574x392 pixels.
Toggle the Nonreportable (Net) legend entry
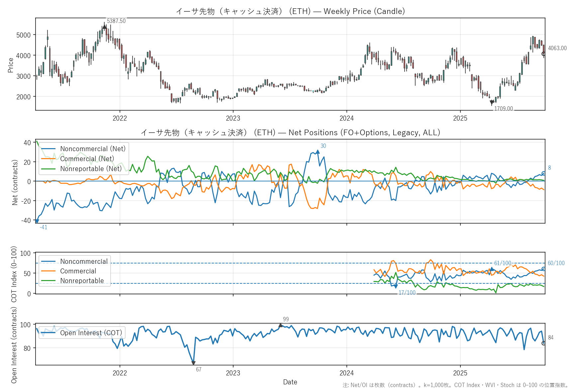point(91,169)
